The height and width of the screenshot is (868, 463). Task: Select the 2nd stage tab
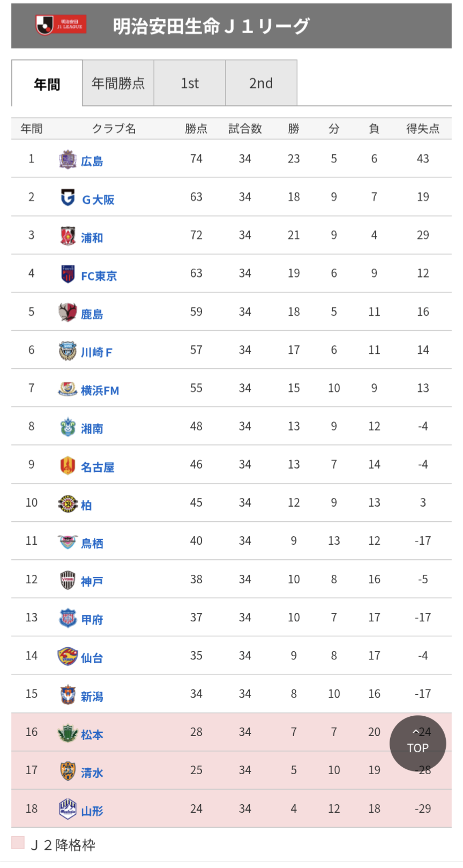click(x=261, y=83)
